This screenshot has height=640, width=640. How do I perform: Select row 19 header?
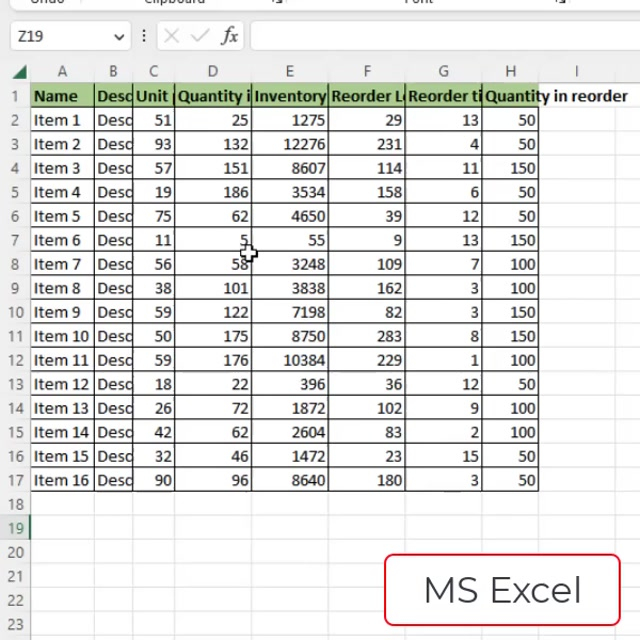(15, 528)
